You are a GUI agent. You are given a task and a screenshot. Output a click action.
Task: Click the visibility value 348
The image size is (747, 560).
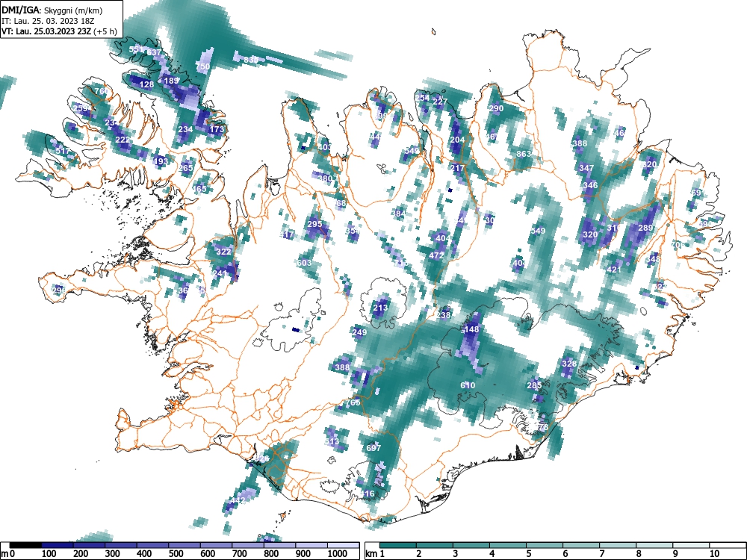(x=653, y=259)
